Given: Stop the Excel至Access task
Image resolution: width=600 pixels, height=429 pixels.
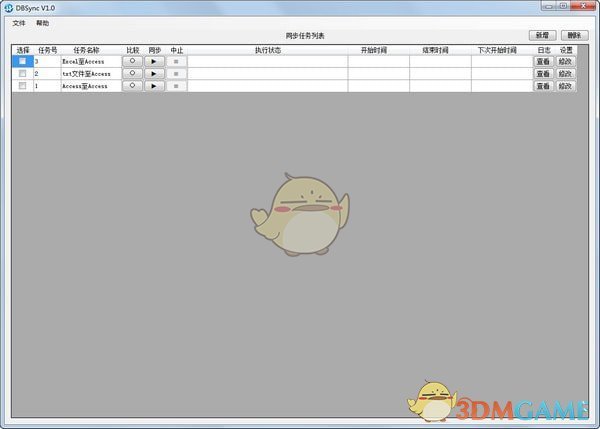Looking at the screenshot, I should click(176, 61).
